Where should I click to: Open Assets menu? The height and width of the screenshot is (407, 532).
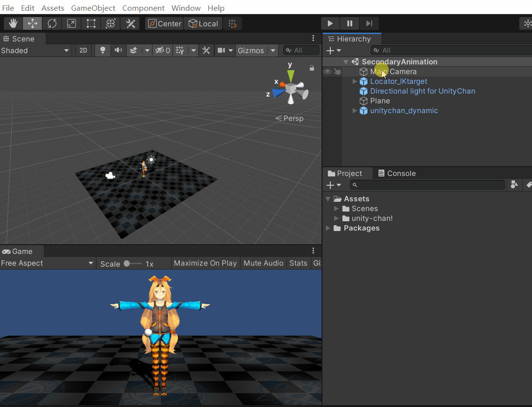[53, 8]
